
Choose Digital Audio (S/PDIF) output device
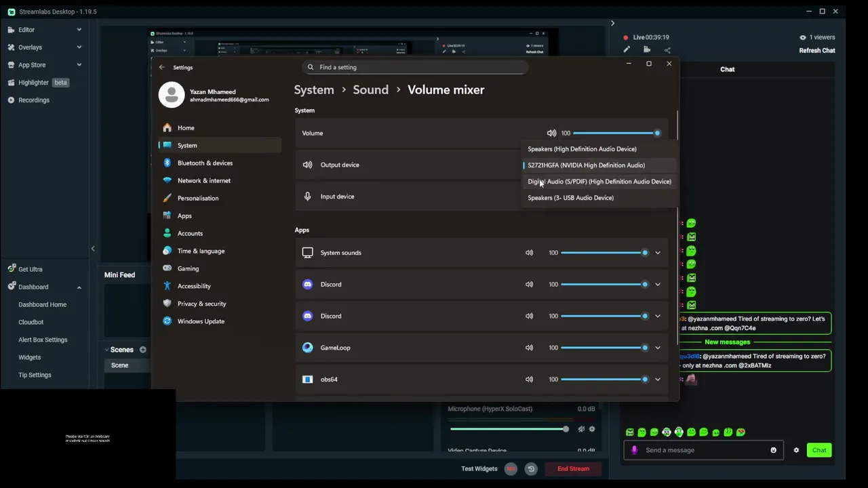click(x=599, y=182)
